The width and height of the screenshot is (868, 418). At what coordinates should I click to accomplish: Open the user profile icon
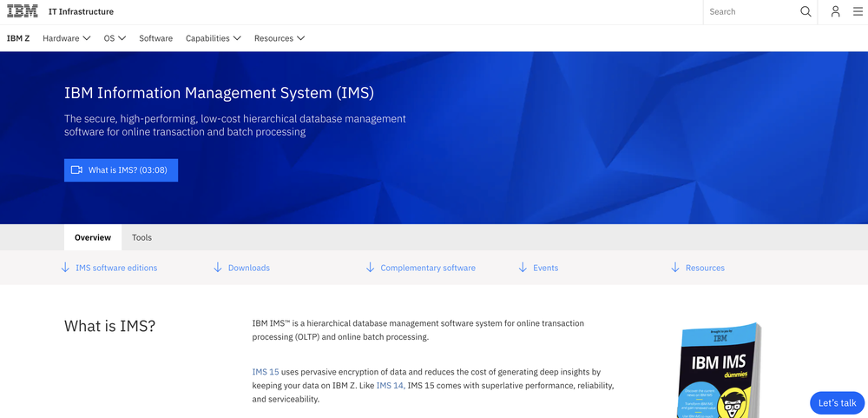[835, 12]
